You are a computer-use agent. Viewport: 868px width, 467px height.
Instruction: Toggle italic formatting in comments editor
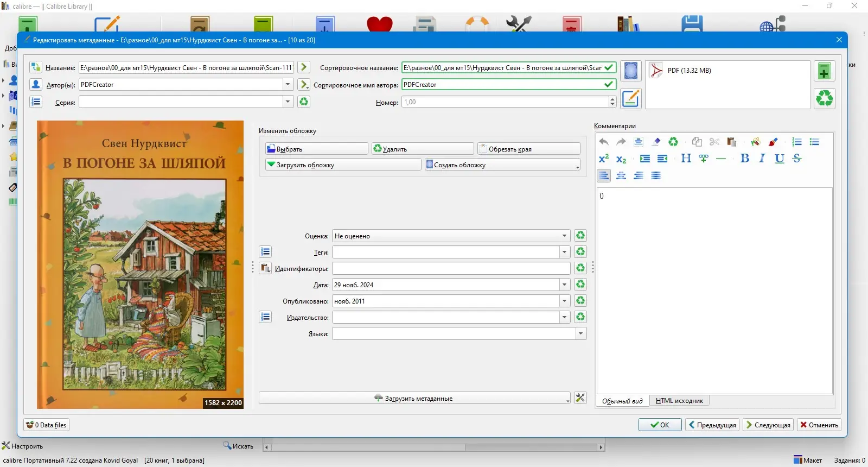(x=762, y=158)
